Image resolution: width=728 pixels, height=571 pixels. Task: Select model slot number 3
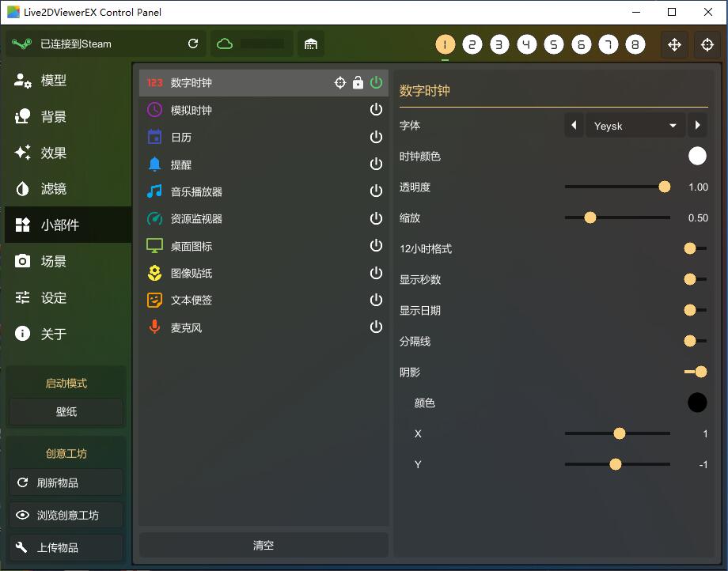click(x=499, y=44)
